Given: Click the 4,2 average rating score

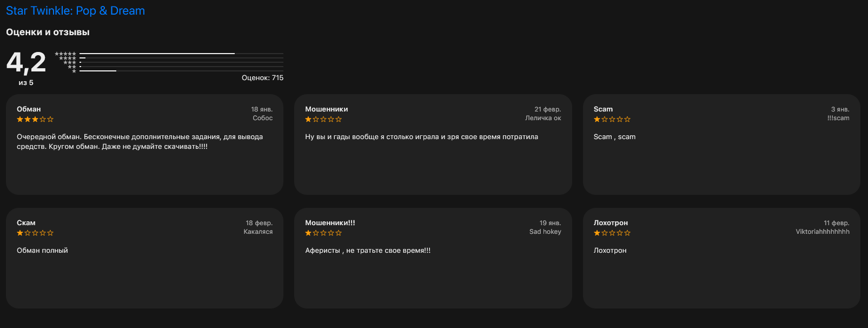Looking at the screenshot, I should (x=26, y=62).
